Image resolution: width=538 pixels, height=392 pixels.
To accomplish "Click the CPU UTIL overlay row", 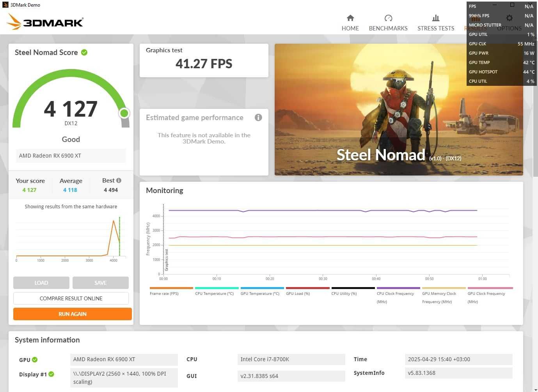I will 501,81.
